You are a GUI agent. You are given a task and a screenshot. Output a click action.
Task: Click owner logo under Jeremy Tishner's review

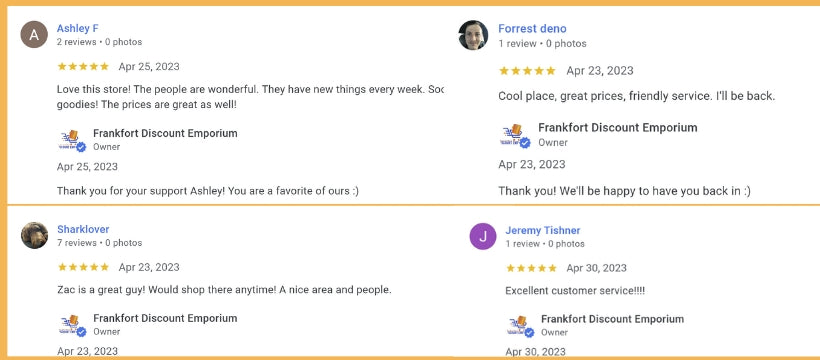pos(521,326)
